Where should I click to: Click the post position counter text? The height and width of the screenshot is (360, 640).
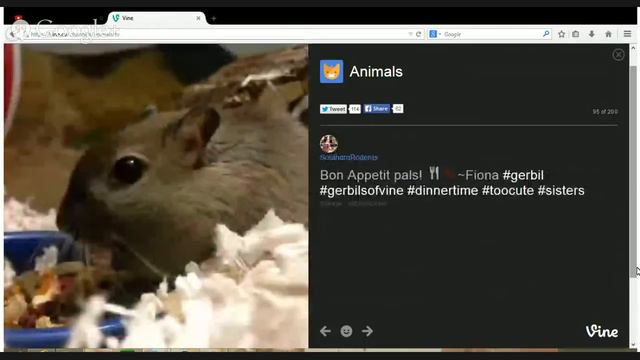click(x=605, y=112)
